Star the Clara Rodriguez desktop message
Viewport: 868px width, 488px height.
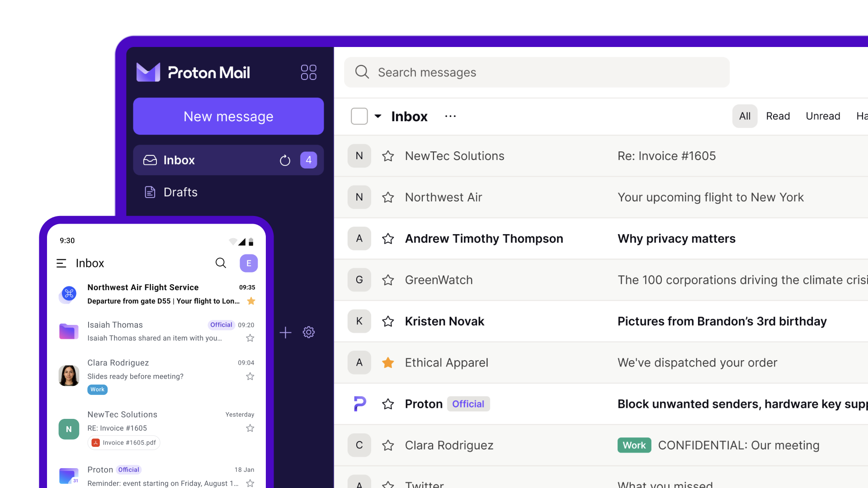pyautogui.click(x=388, y=445)
